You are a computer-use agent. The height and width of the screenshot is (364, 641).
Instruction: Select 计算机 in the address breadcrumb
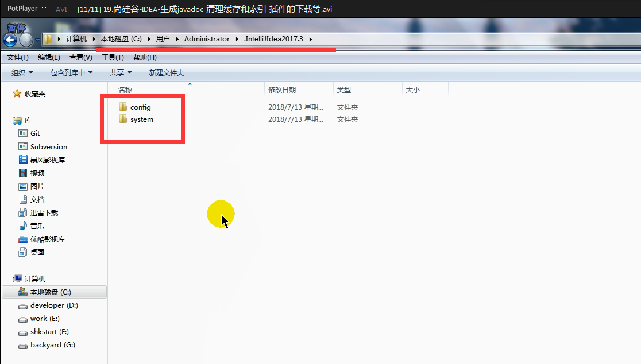click(76, 39)
